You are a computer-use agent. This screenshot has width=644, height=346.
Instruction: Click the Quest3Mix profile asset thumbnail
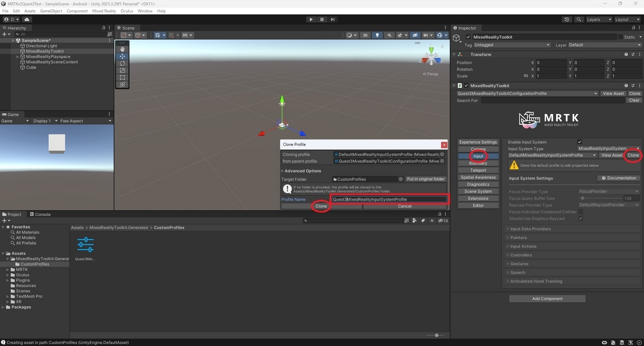point(85,245)
